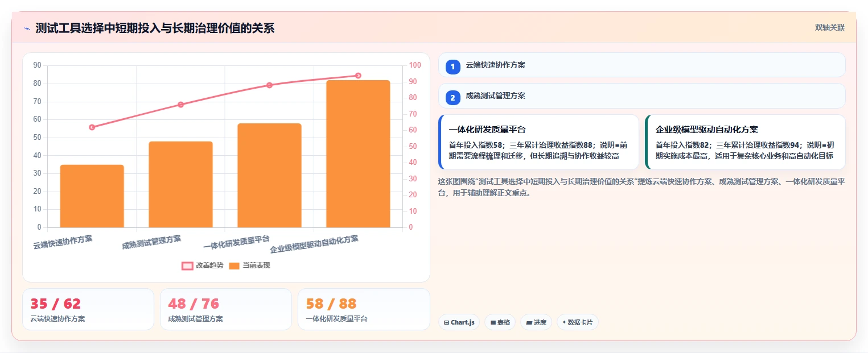The width and height of the screenshot is (868, 353).
Task: Click the x-axis label 企业级模型驱动自动化方案
Action: [x=314, y=244]
